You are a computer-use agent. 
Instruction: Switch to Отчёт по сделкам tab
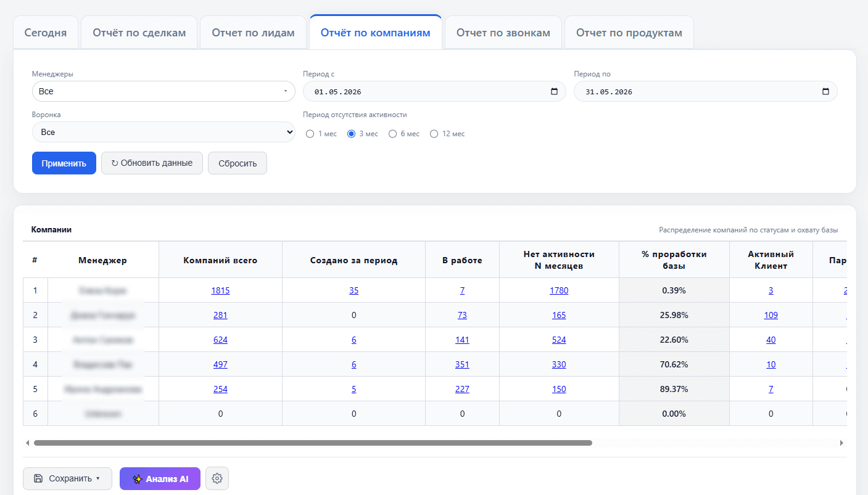click(x=139, y=33)
